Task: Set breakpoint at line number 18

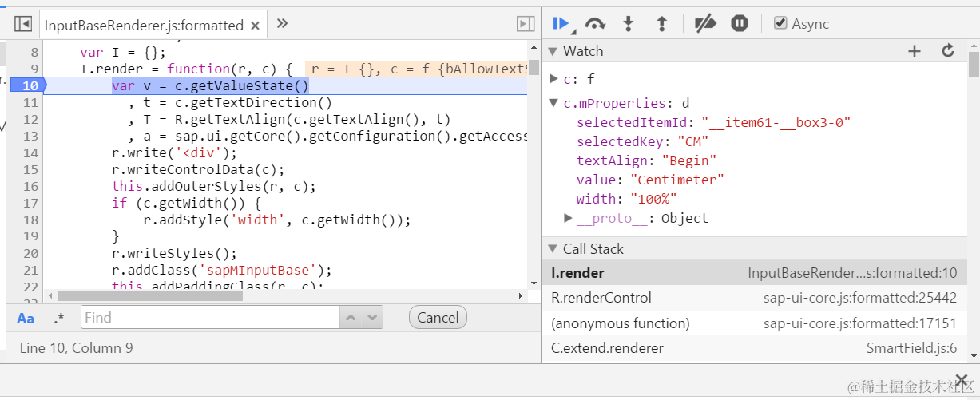Action: pos(30,220)
